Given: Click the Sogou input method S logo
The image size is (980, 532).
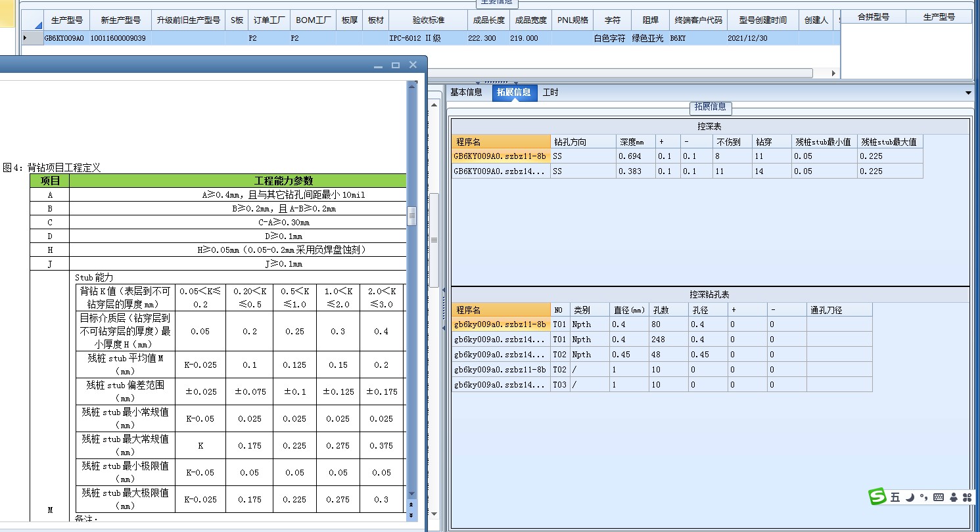Looking at the screenshot, I should [x=877, y=497].
